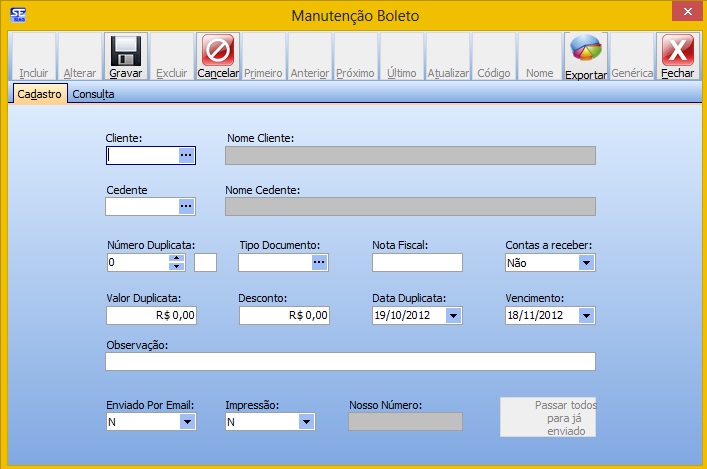Viewport: 707px width, 469px height.
Task: Open the Vencimento date picker
Action: point(586,315)
